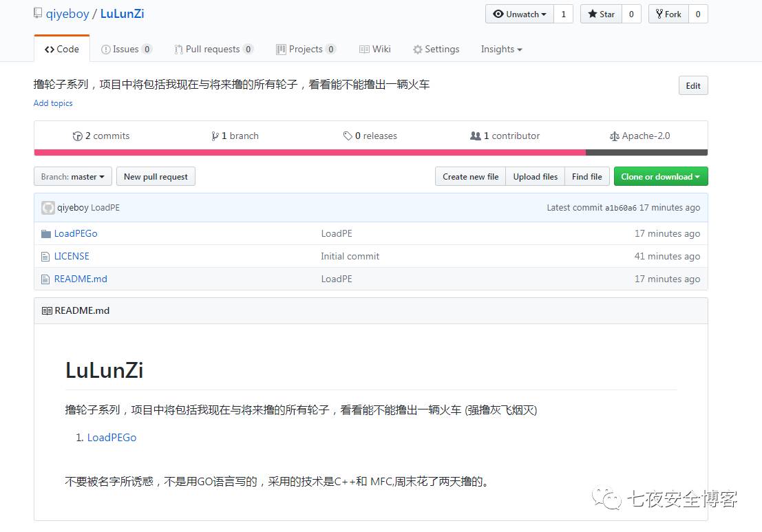The width and height of the screenshot is (762, 532).
Task: Click the README.md file icon
Action: coord(45,279)
